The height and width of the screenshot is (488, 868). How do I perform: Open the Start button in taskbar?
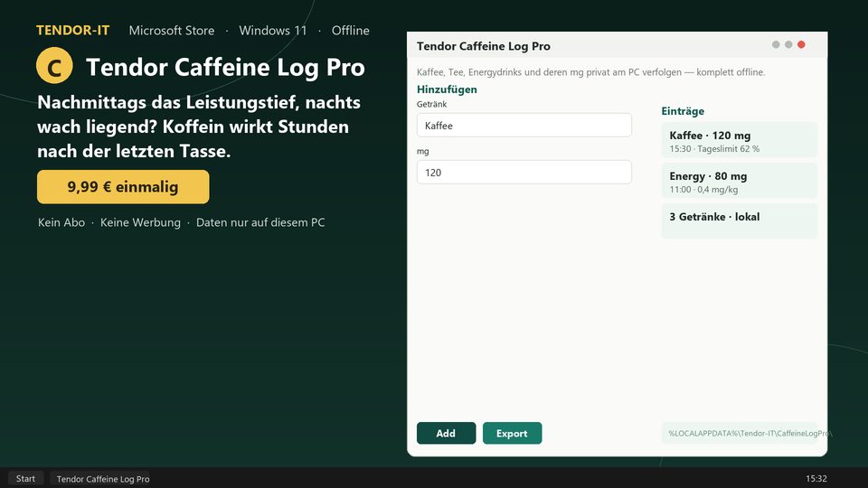pos(25,479)
